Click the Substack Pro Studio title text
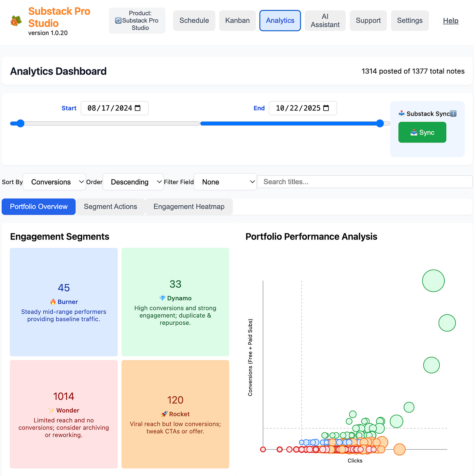 59,17
